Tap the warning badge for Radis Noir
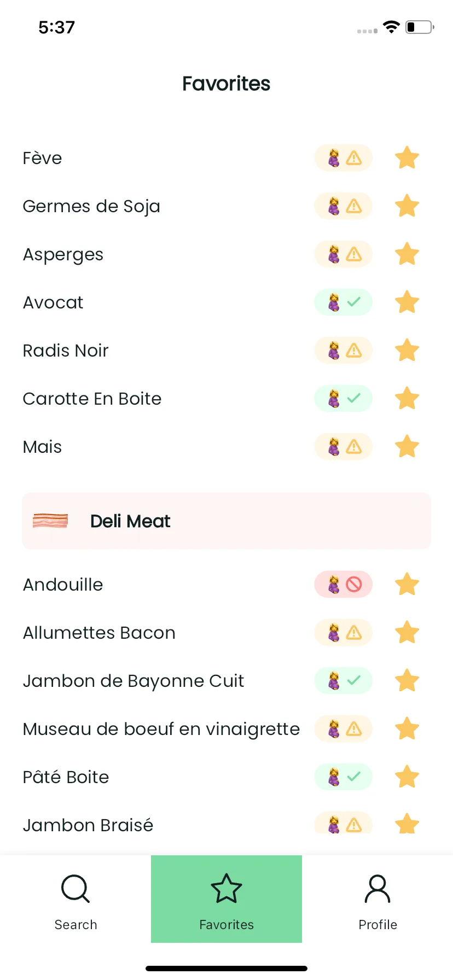The image size is (453, 980). pyautogui.click(x=344, y=351)
